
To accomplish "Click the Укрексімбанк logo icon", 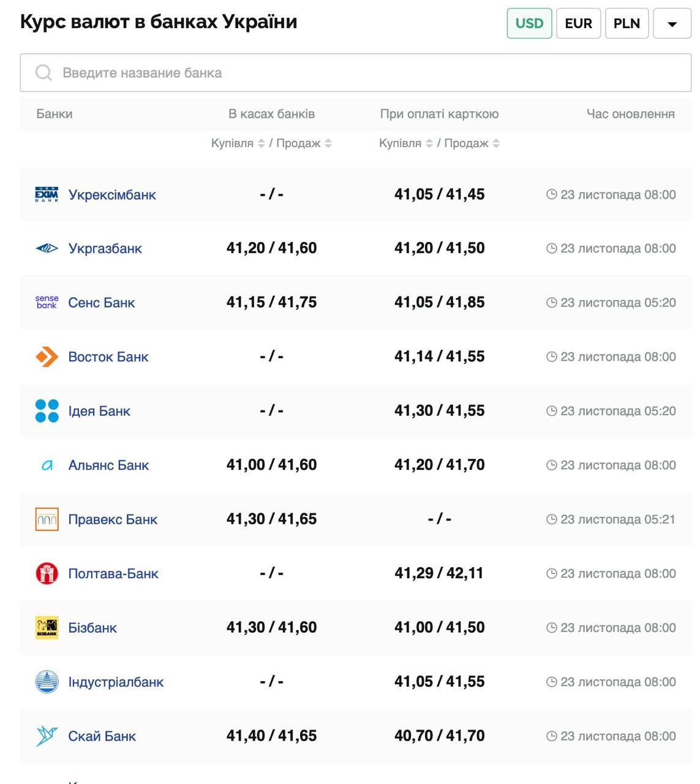I will (47, 195).
